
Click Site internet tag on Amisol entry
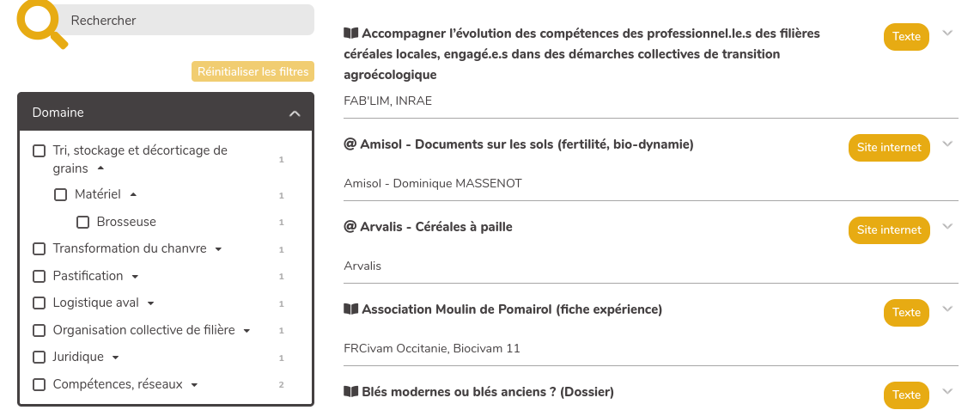(889, 148)
